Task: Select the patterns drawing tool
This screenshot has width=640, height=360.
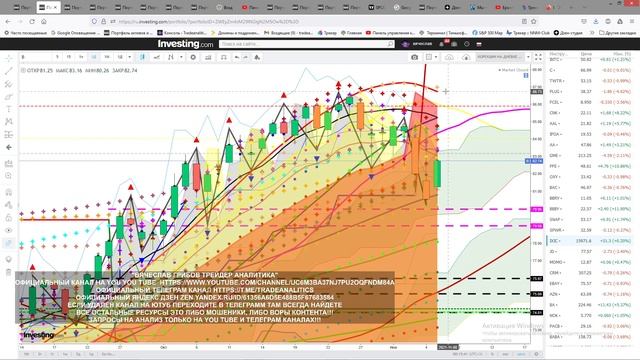Action: [x=9, y=122]
